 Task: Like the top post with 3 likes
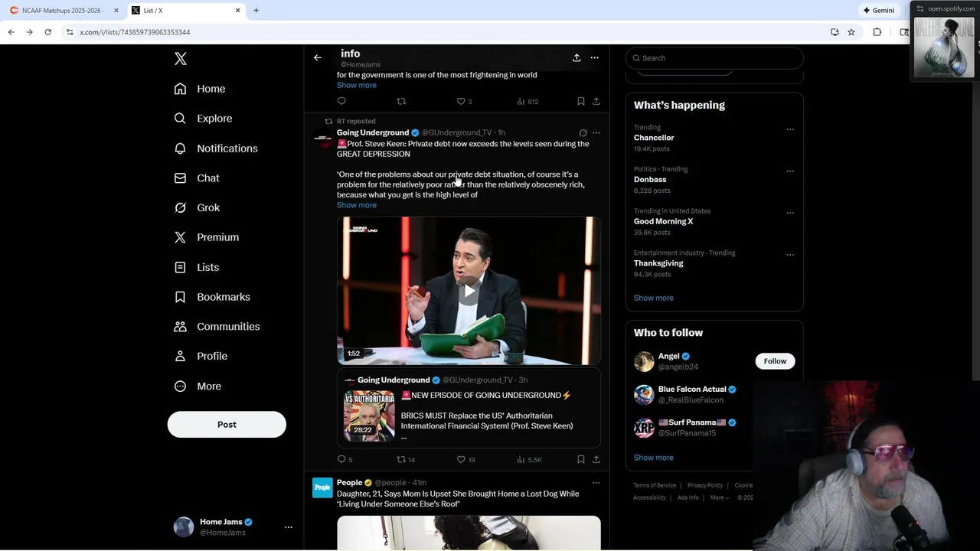pyautogui.click(x=464, y=101)
